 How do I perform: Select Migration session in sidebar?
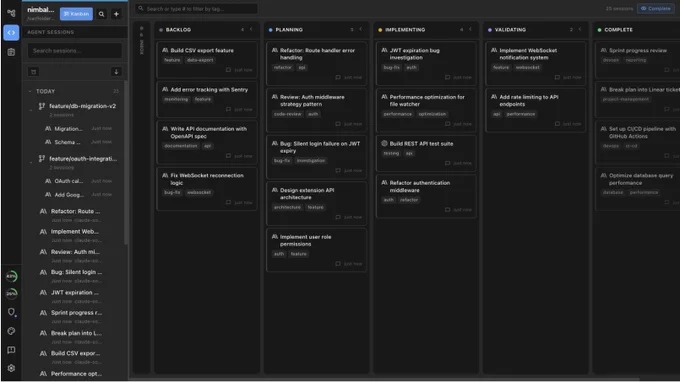pos(78,129)
